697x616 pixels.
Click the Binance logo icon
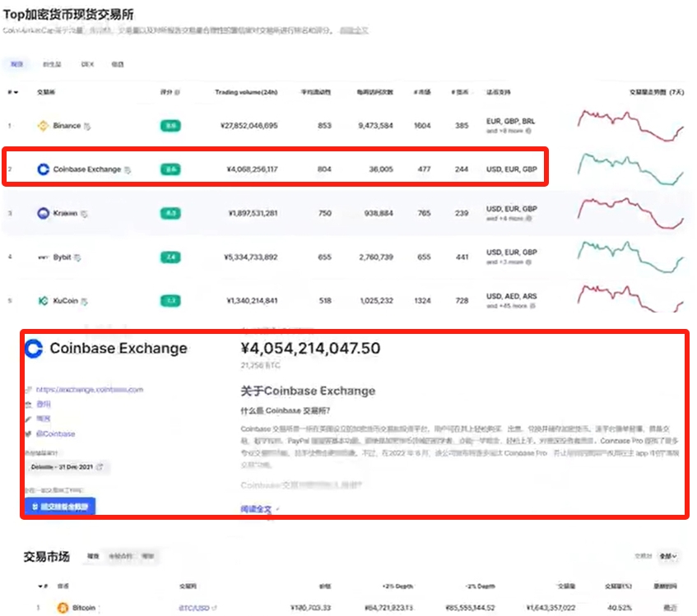coord(43,126)
